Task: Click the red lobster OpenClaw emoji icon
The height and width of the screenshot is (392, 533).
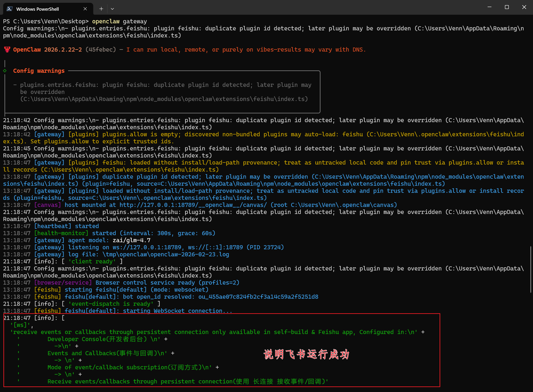Action: tap(7, 50)
